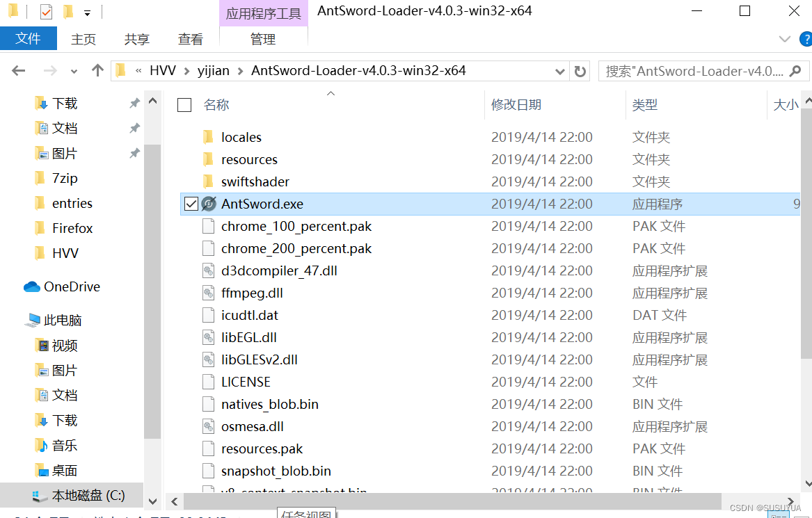Click the locales folder icon

click(208, 137)
